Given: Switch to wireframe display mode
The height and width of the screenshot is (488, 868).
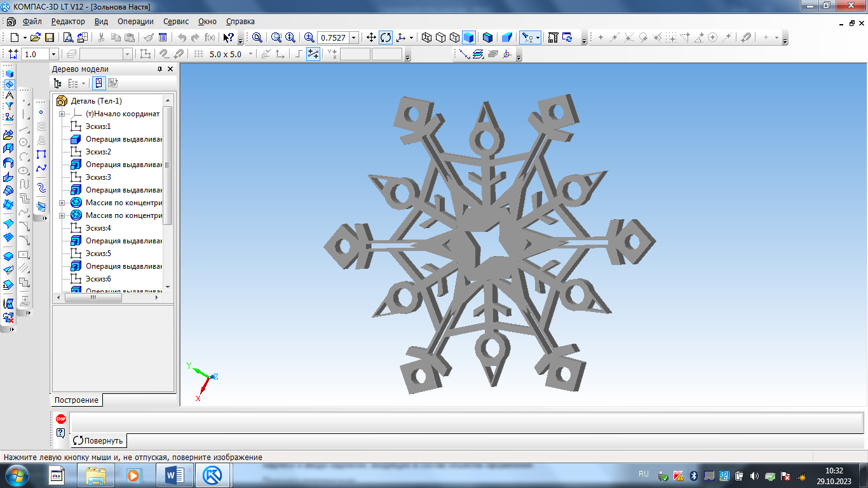Looking at the screenshot, I should (426, 37).
